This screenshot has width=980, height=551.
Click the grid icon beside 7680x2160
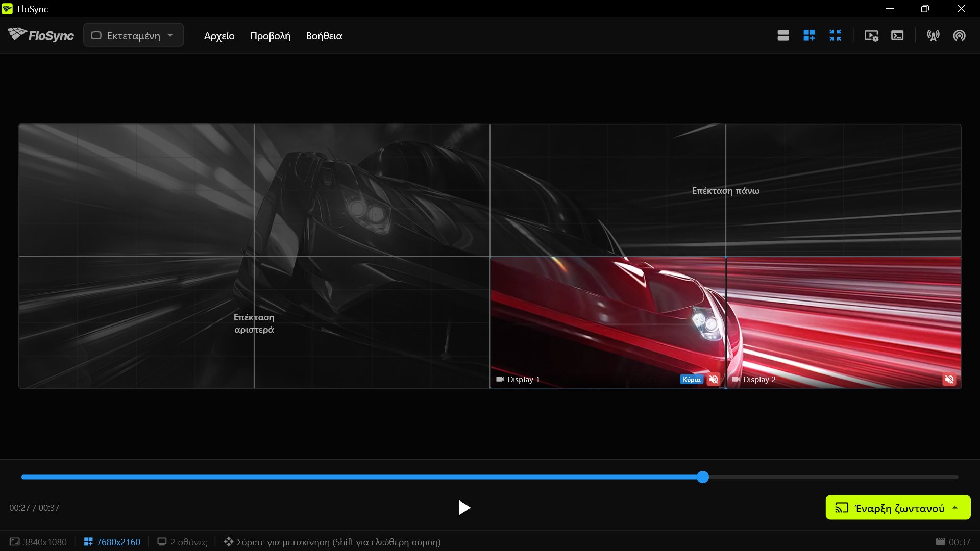[x=88, y=542]
